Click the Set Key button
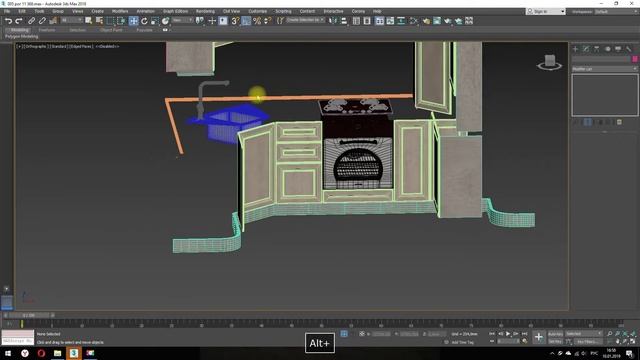The height and width of the screenshot is (360, 640). tap(555, 341)
